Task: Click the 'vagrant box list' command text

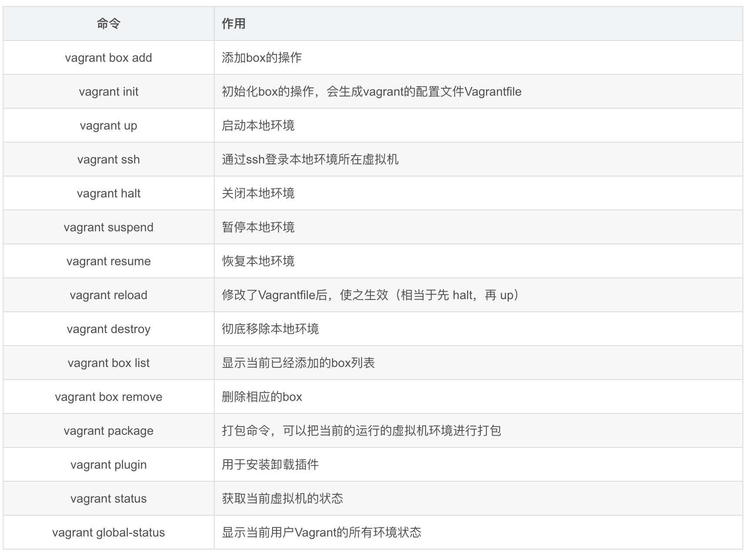Action: 108,363
